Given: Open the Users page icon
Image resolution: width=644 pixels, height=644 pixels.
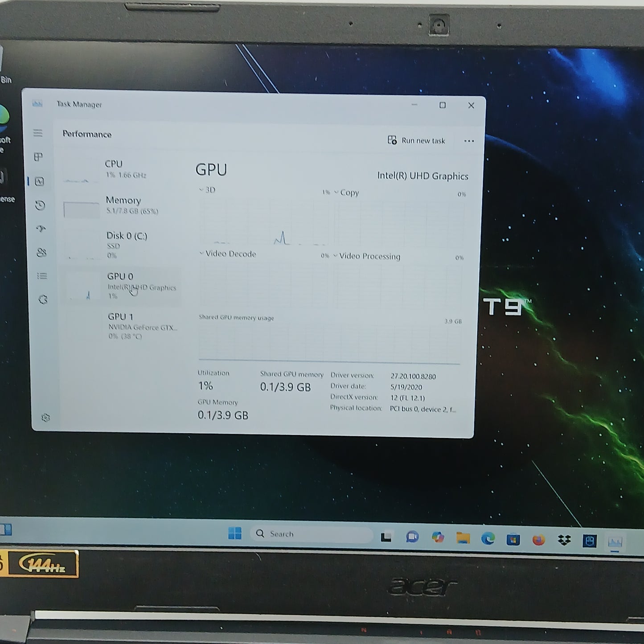Looking at the screenshot, I should click(41, 253).
